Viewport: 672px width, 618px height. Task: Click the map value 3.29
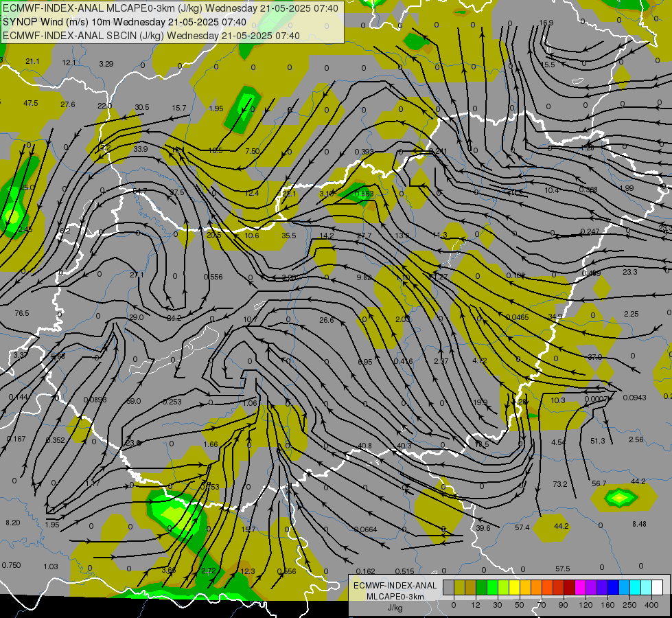[x=106, y=64]
